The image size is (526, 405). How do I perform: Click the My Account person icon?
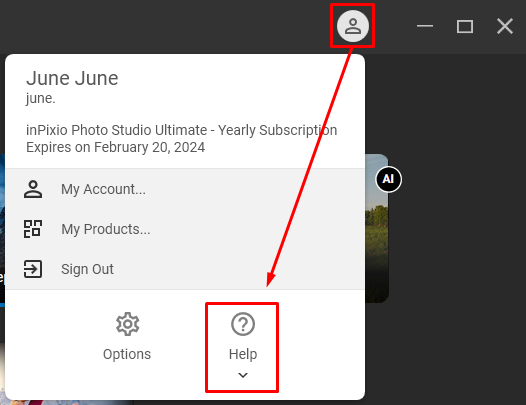click(x=33, y=189)
